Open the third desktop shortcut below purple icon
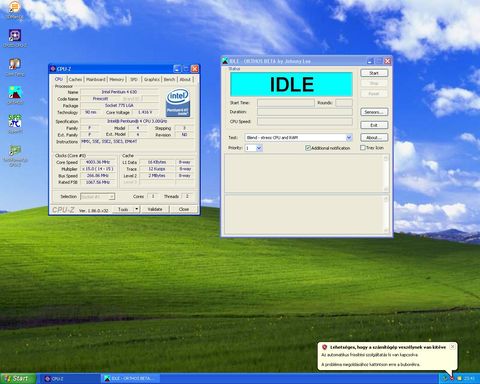Image resolution: width=480 pixels, height=384 pixels. point(15,121)
